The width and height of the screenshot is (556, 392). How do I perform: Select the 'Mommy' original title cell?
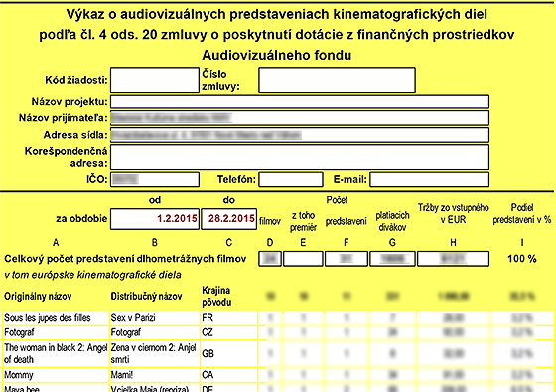click(x=56, y=375)
